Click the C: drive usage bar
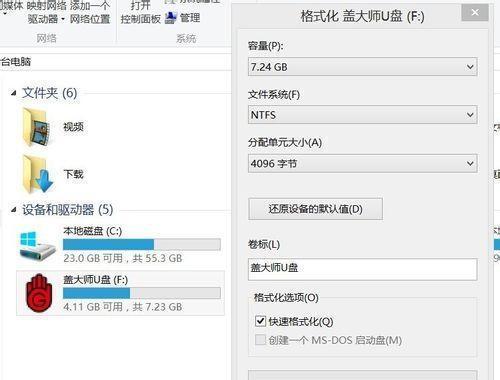 pos(142,244)
